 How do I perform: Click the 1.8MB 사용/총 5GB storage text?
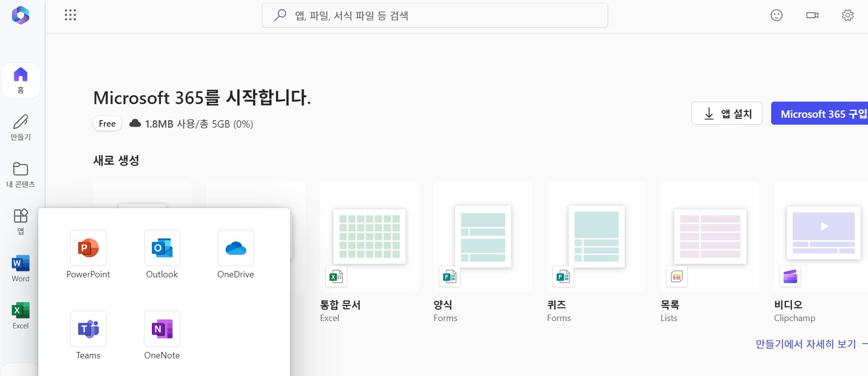(199, 124)
